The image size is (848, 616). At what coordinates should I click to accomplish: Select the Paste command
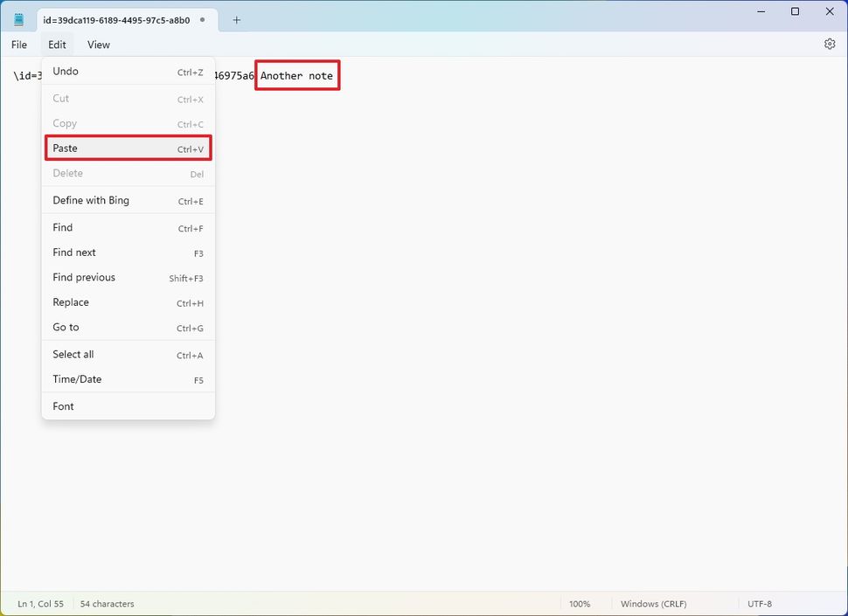pyautogui.click(x=128, y=148)
